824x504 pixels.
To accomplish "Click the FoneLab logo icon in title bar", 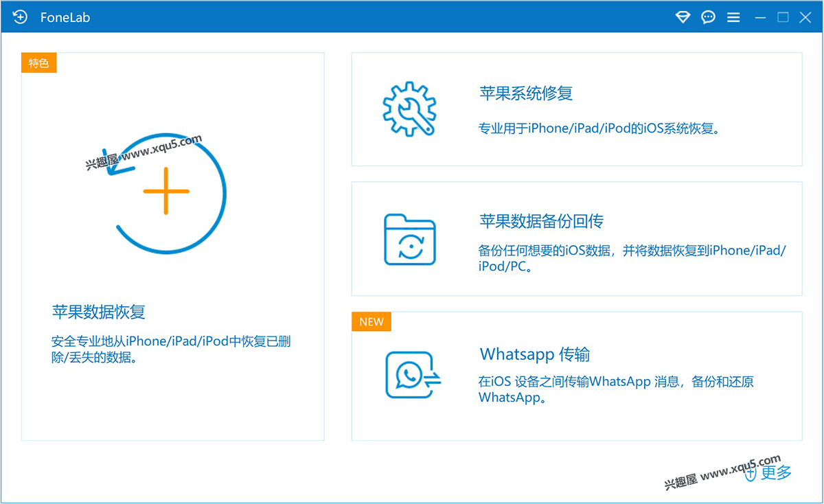I will (x=20, y=17).
